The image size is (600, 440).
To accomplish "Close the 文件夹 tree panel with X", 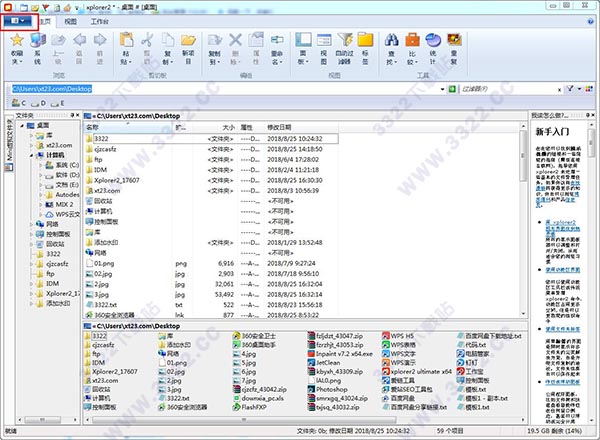I will (78, 115).
